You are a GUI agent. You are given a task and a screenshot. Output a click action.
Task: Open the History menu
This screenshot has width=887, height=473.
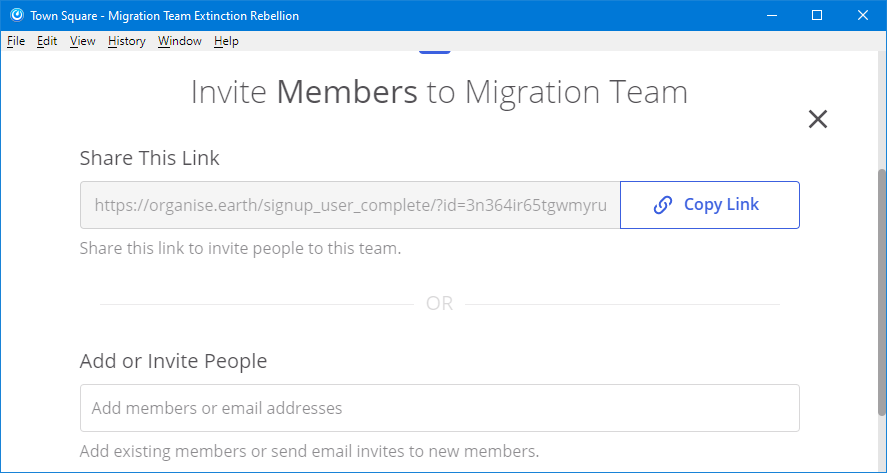(x=127, y=41)
